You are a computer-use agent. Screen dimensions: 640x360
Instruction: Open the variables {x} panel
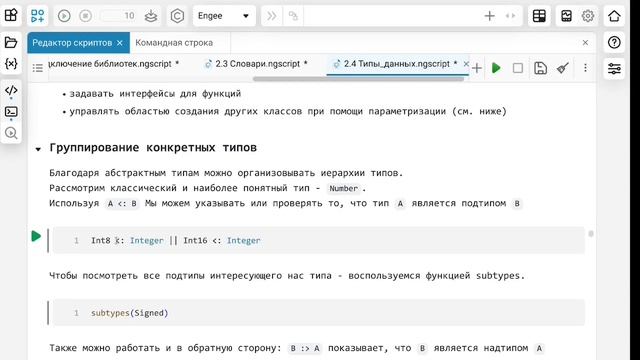click(11, 64)
